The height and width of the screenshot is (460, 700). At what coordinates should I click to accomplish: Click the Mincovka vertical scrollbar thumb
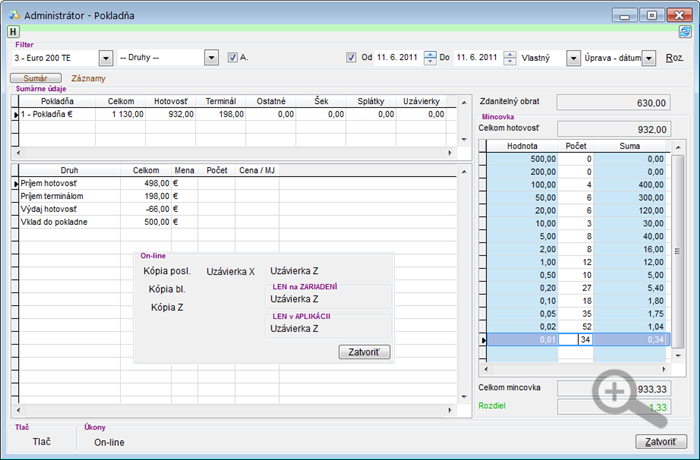pos(677,251)
